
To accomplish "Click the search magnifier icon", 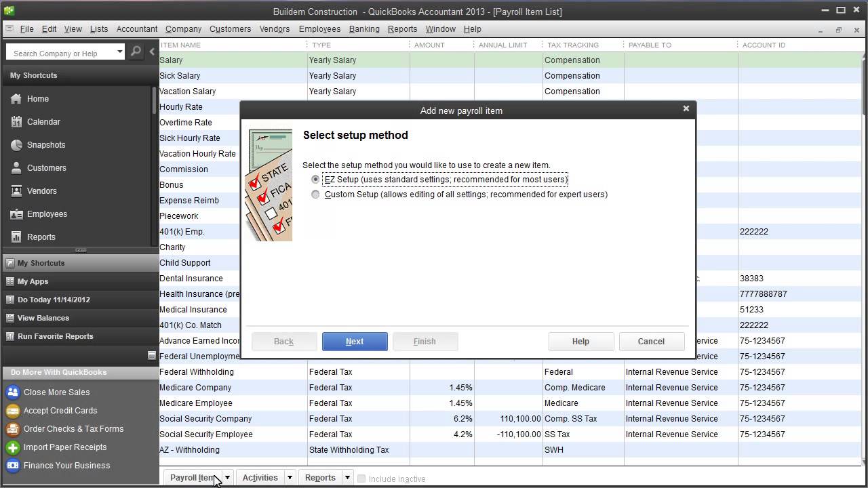I will pyautogui.click(x=136, y=52).
